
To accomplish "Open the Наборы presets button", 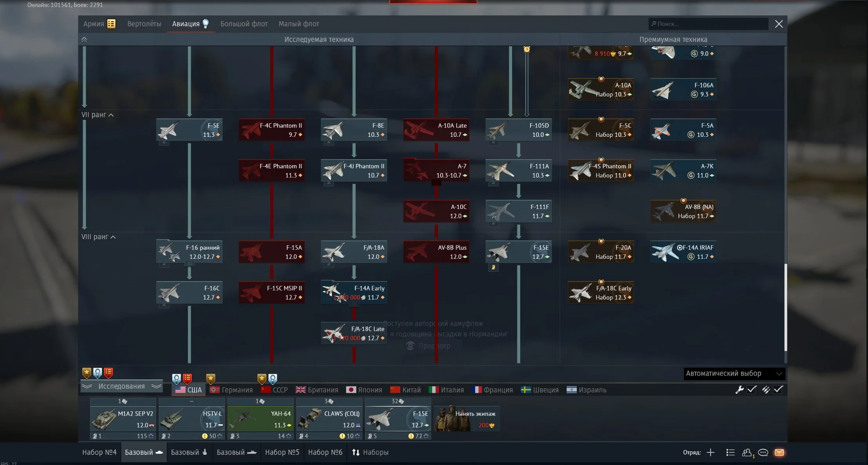I will [370, 452].
